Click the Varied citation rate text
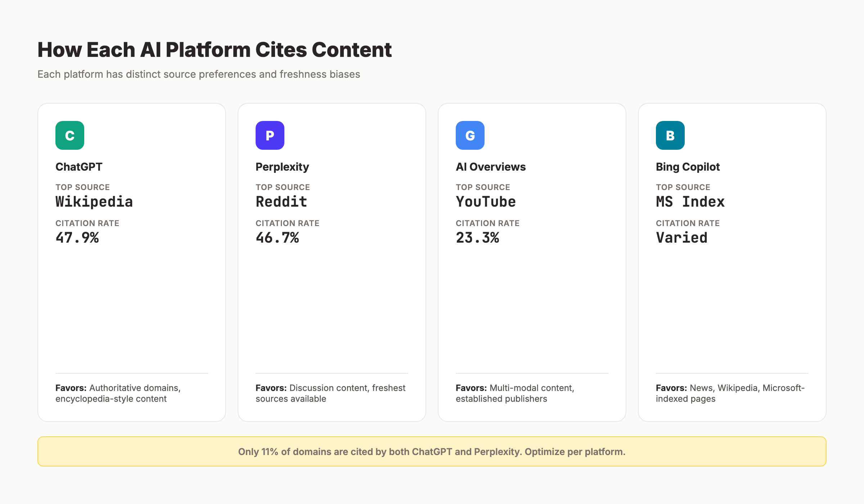This screenshot has width=864, height=504. (681, 237)
